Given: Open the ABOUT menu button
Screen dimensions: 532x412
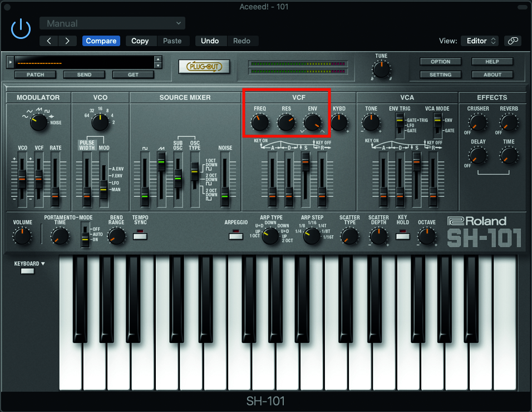Looking at the screenshot, I should tap(492, 75).
